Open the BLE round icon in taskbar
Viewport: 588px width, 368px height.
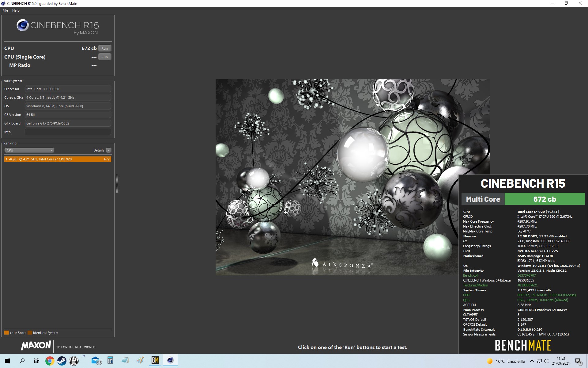point(74,361)
